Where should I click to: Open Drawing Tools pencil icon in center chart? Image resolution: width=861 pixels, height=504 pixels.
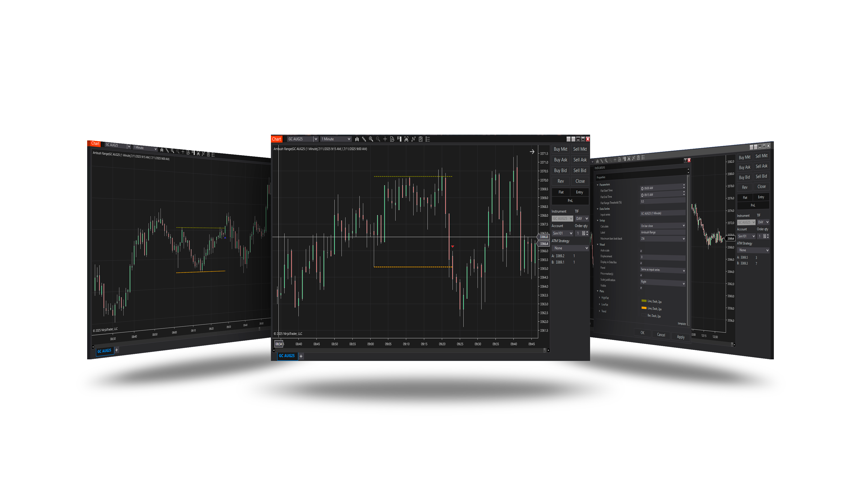coord(364,139)
